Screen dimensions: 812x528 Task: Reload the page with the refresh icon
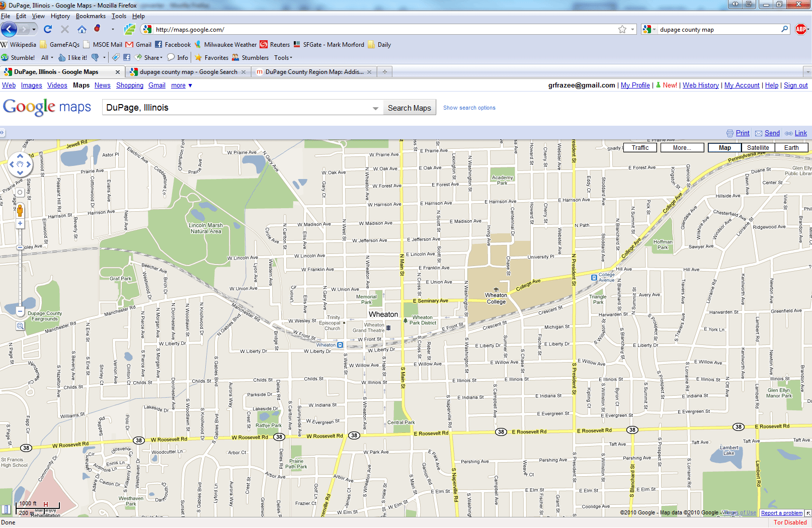[48, 30]
